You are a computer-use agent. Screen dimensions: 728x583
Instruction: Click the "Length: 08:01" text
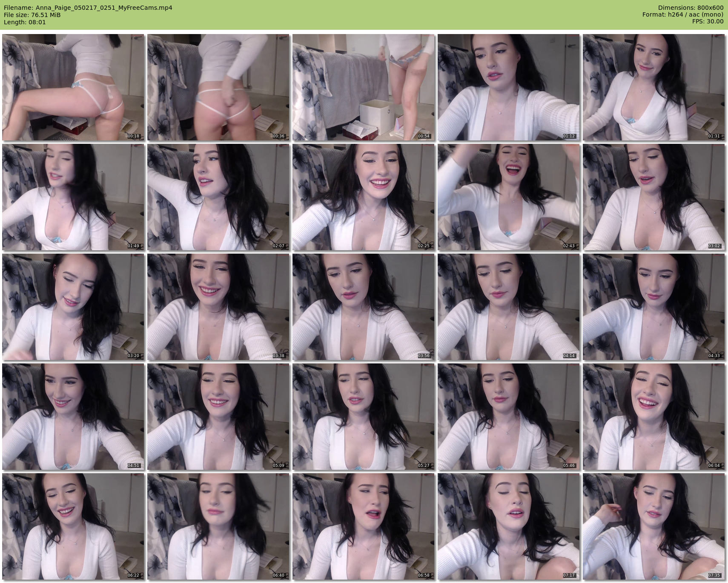tap(25, 22)
